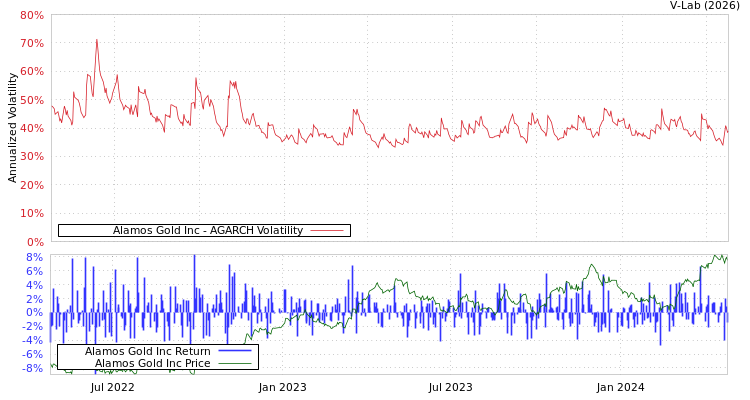Screen dimensions: 750x400
Task: Click the Alamos Gold Inc Price legend label
Action: pyautogui.click(x=147, y=363)
